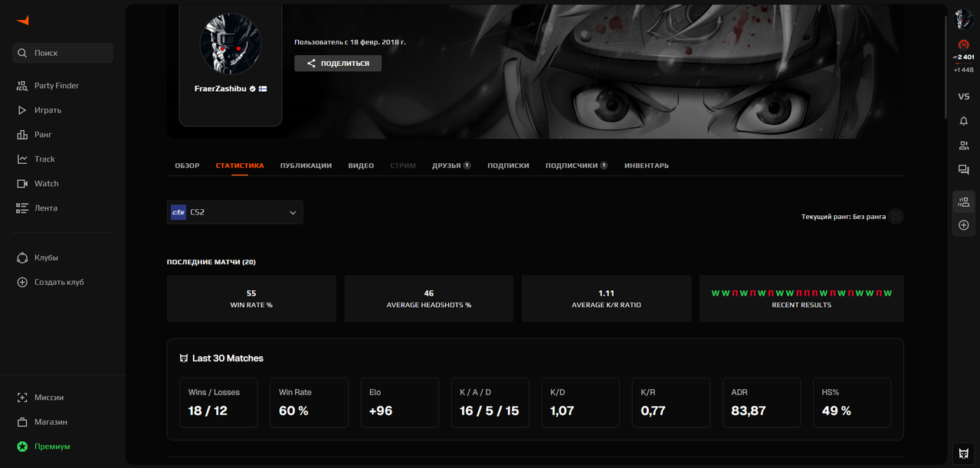This screenshot has height=468, width=980.
Task: Focus the Поиск search field
Action: pos(63,53)
